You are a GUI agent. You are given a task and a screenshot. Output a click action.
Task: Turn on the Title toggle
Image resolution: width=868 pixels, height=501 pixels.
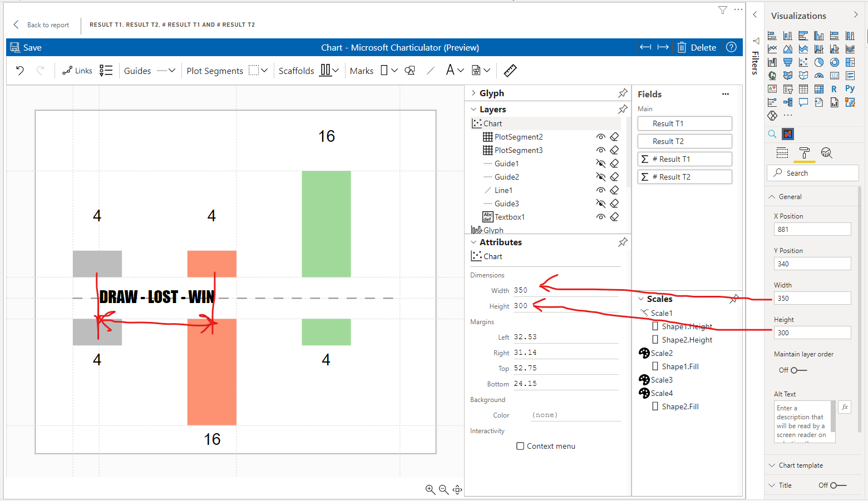838,485
